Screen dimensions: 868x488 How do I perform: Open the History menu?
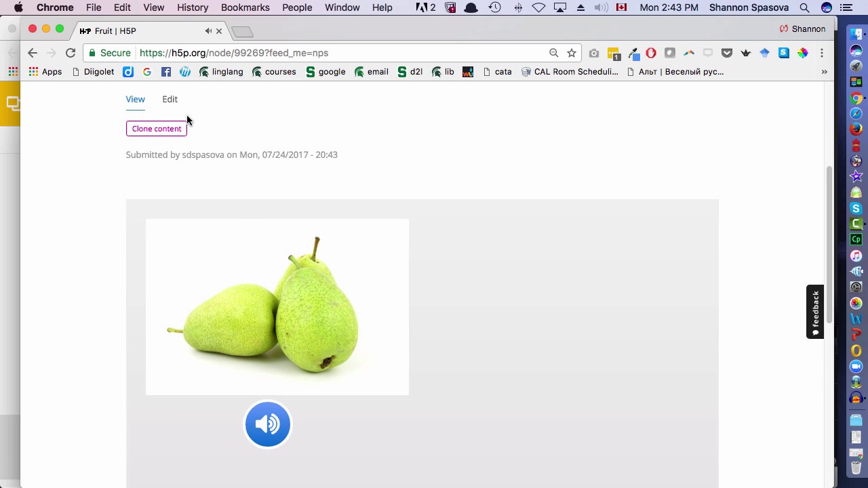coord(193,7)
